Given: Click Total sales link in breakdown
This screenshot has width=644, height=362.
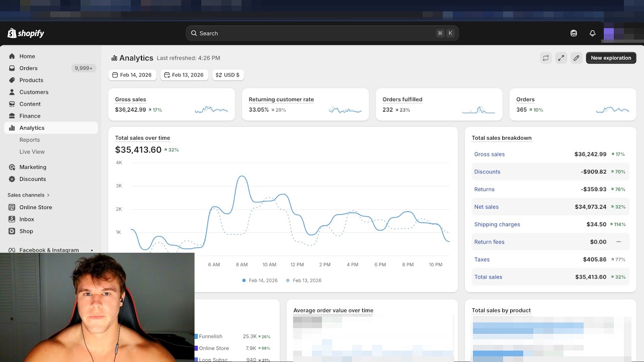Looking at the screenshot, I should [488, 277].
